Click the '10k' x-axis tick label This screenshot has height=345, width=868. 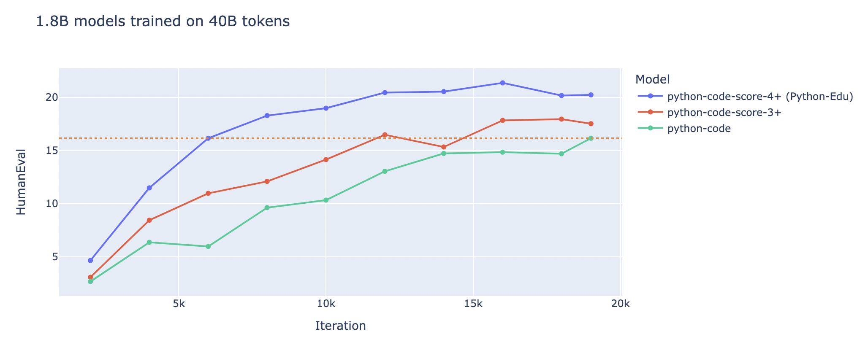(326, 304)
